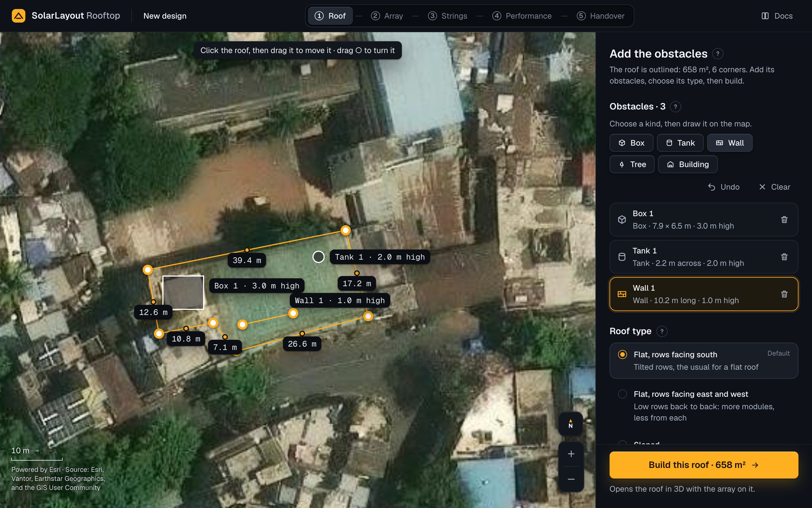Click the Box 1 cube icon in list
This screenshot has width=812, height=508.
[622, 219]
